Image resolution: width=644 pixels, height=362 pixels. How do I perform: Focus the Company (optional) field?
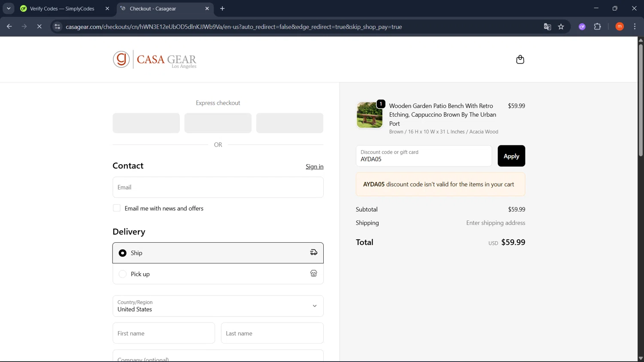(x=218, y=356)
